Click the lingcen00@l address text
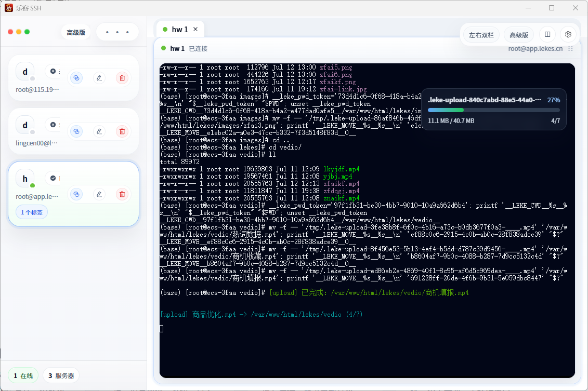This screenshot has height=391, width=588. (36, 143)
